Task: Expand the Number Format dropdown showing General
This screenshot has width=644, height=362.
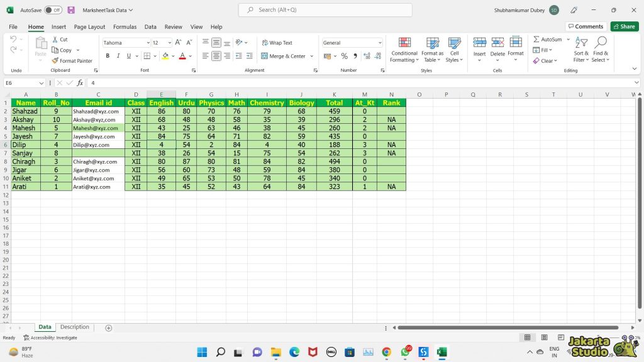Action: pyautogui.click(x=380, y=43)
